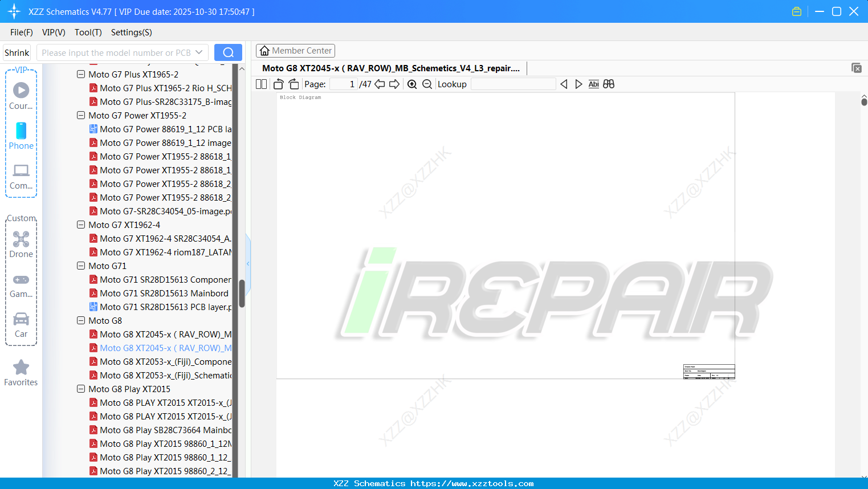Viewport: 868px width, 489px height.
Task: Go to the next page with forward arrow
Action: [394, 84]
